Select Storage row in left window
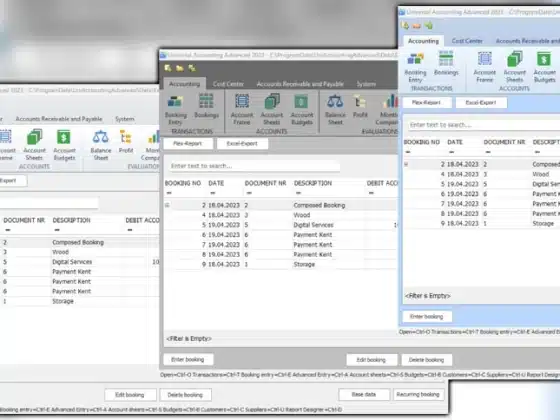Image resolution: width=560 pixels, height=420 pixels. pyautogui.click(x=79, y=301)
